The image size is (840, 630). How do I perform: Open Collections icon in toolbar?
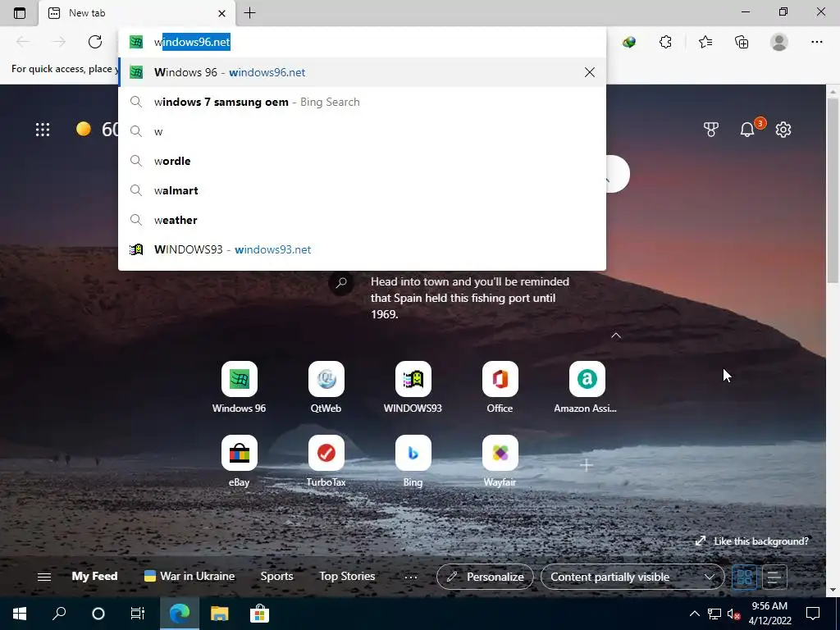pyautogui.click(x=742, y=42)
